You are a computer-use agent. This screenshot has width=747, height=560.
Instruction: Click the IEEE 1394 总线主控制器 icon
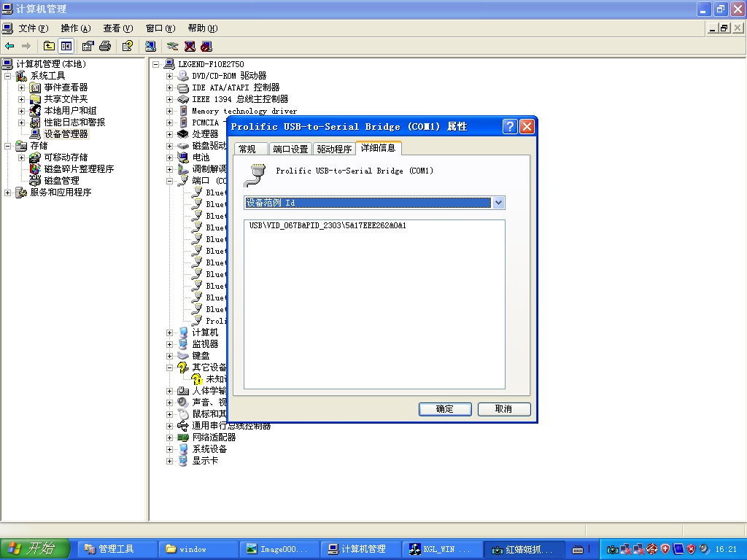tap(183, 99)
